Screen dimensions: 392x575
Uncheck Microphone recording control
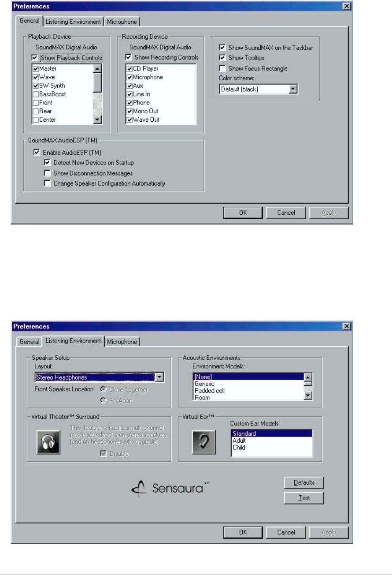click(x=129, y=77)
